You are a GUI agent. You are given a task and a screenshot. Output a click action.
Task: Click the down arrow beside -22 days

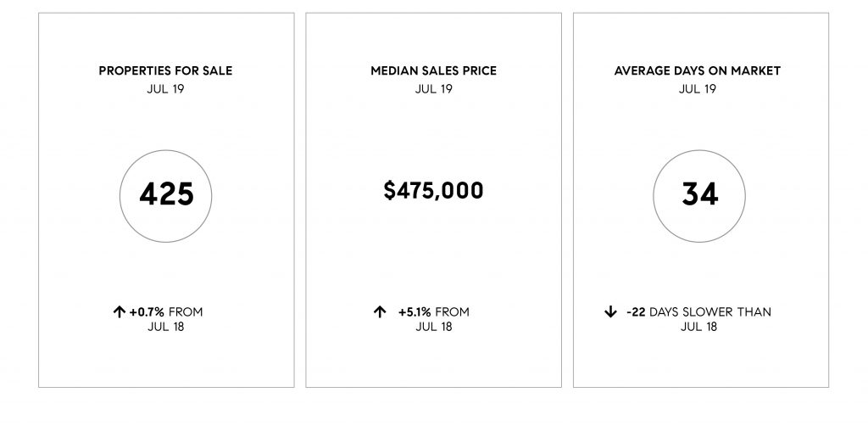point(610,312)
